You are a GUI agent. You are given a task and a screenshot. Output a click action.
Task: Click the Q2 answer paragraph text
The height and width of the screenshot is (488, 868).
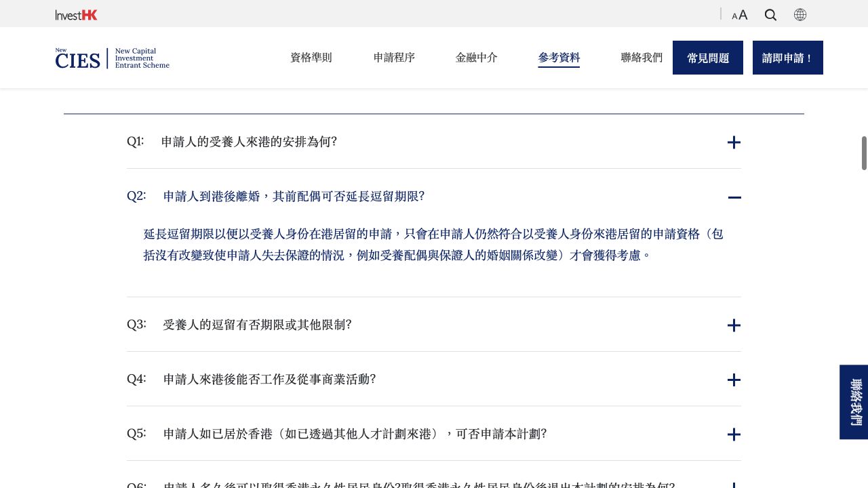(x=433, y=245)
